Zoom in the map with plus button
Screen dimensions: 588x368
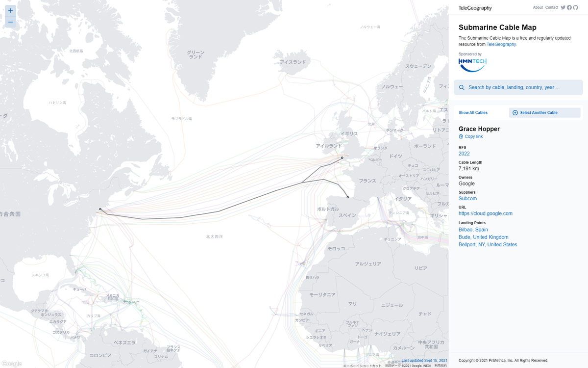tap(10, 10)
